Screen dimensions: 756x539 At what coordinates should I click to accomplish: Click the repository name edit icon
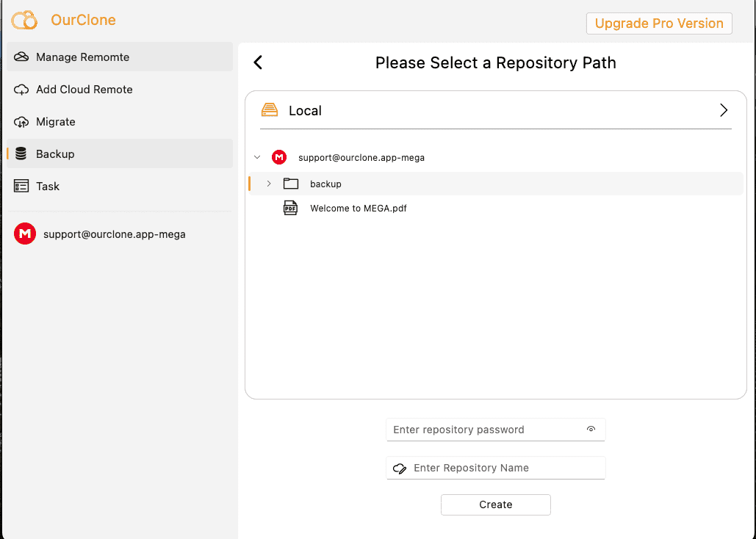coord(400,468)
